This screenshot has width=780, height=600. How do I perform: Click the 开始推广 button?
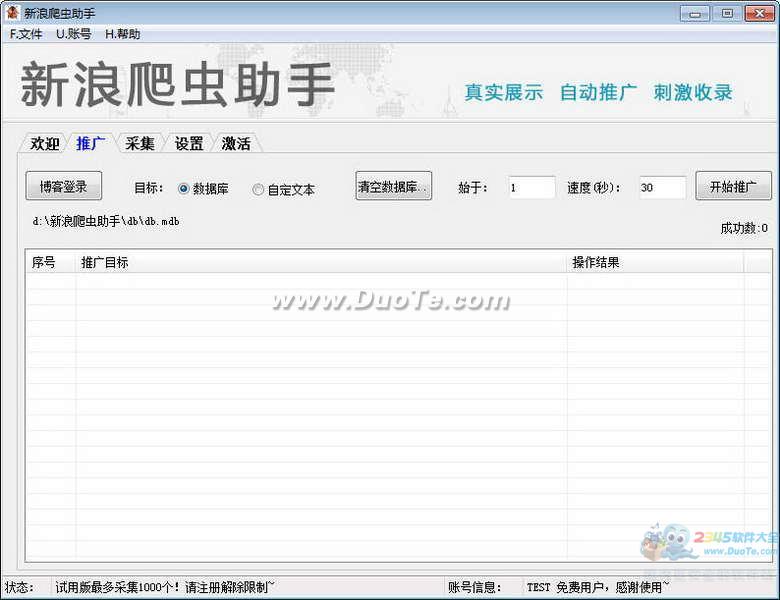pos(733,186)
